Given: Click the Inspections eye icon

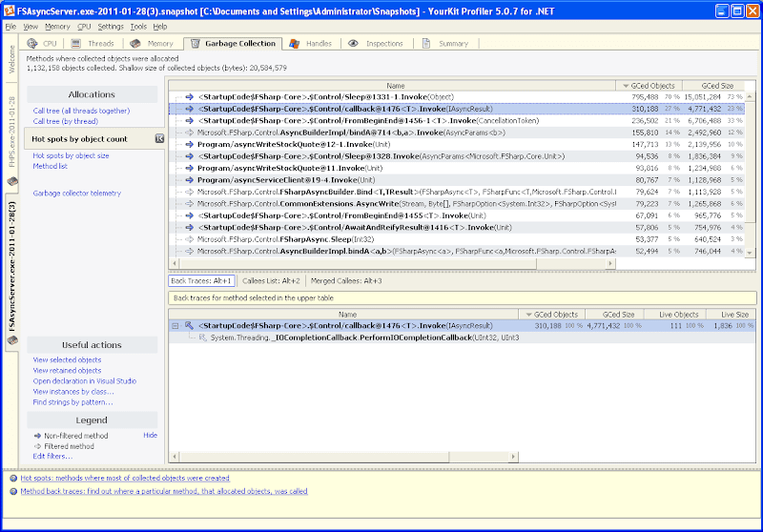Looking at the screenshot, I should pyautogui.click(x=353, y=43).
